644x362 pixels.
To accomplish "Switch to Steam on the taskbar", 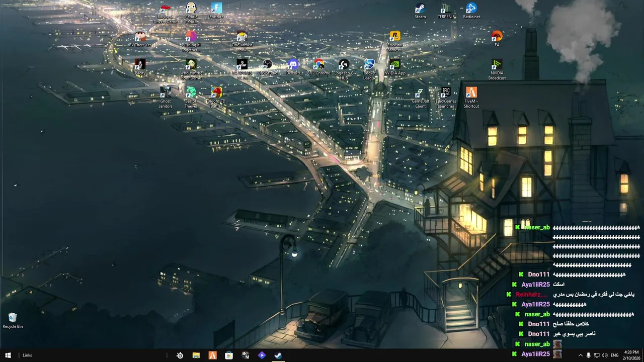I will [x=278, y=355].
